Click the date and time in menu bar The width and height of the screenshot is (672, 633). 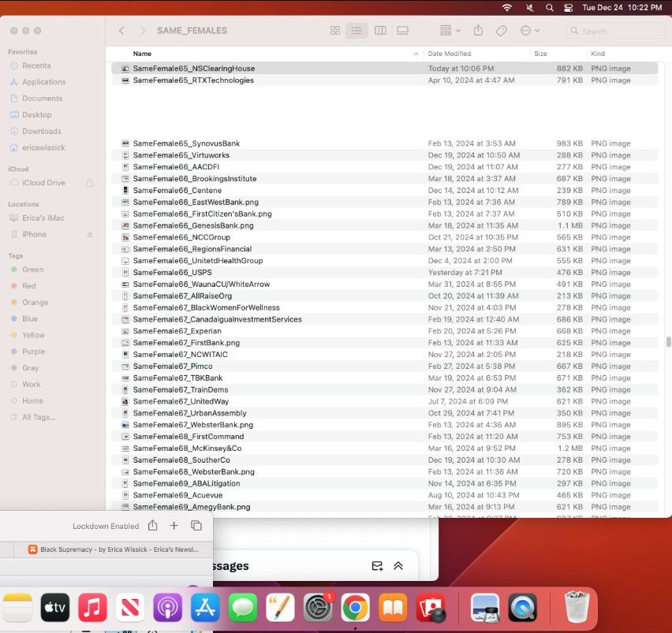point(622,7)
